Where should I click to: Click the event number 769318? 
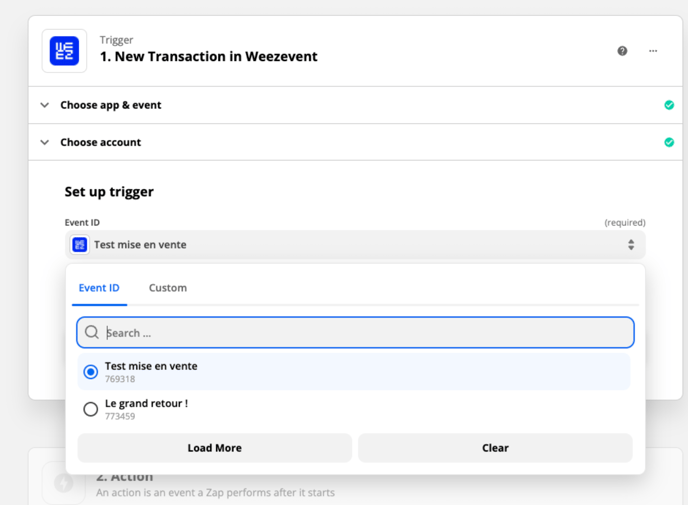pyautogui.click(x=120, y=379)
